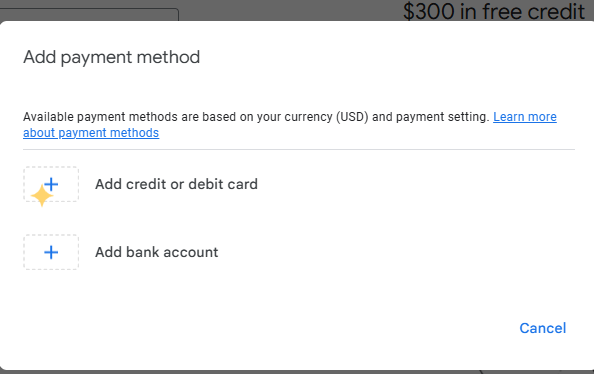
Task: Click the "(USD)" currency text in the description
Action: tap(352, 117)
